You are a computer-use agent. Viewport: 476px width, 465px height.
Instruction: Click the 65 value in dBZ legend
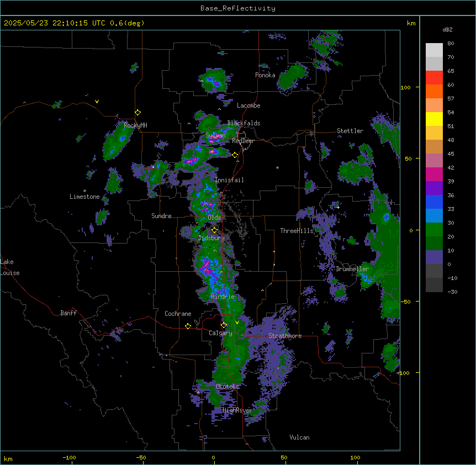451,71
